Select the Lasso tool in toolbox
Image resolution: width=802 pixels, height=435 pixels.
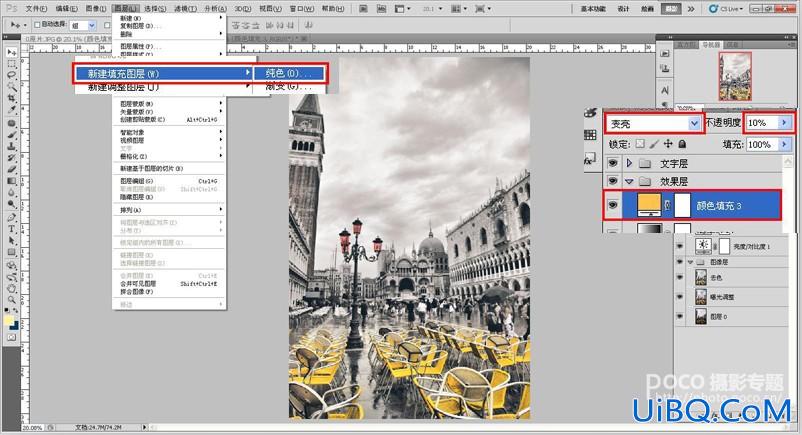(11, 75)
